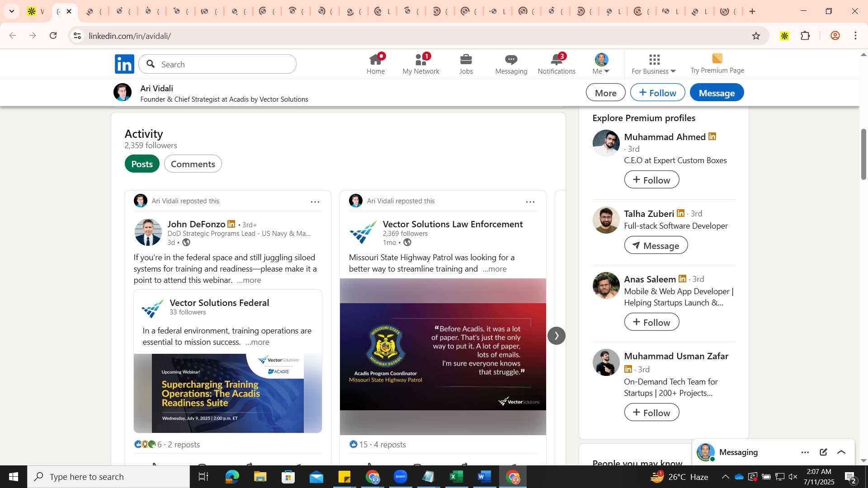Open 4 reposts on Missouri post

point(390,445)
